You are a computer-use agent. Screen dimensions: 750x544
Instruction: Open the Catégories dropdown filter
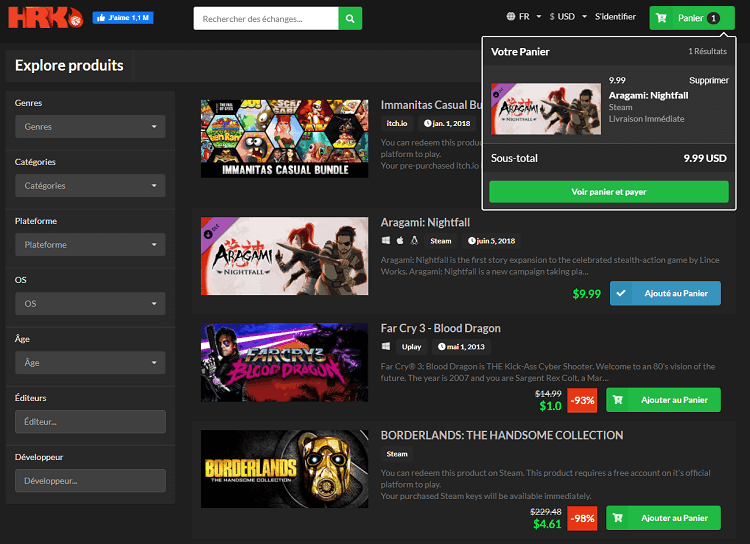point(90,186)
